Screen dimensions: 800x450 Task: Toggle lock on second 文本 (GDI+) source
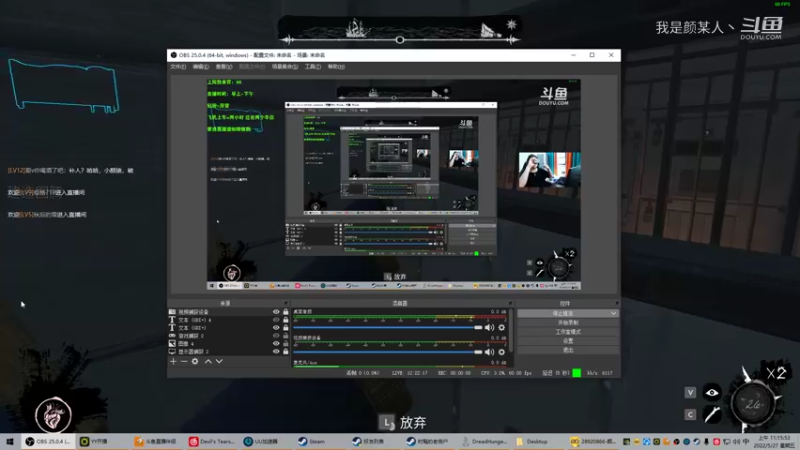(286, 328)
